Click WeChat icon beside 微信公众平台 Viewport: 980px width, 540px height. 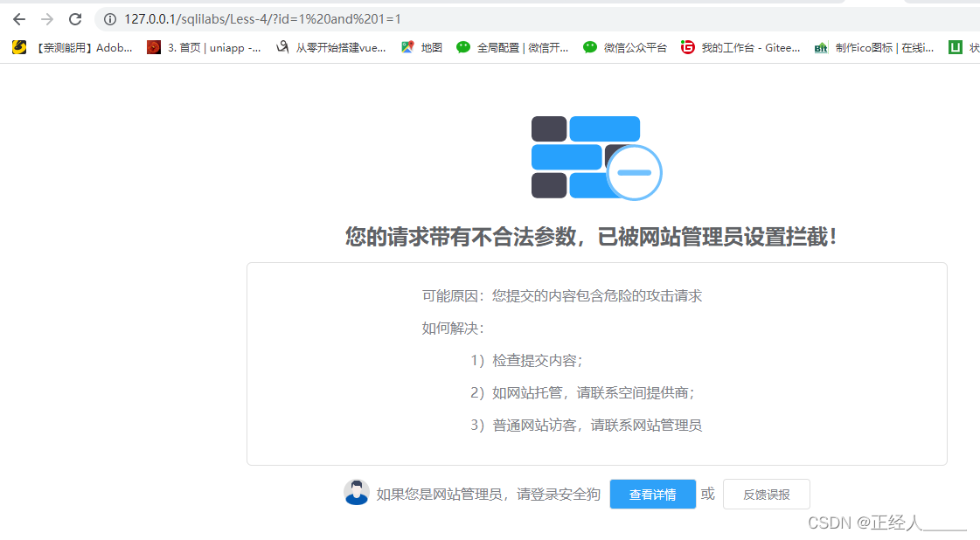pyautogui.click(x=590, y=47)
